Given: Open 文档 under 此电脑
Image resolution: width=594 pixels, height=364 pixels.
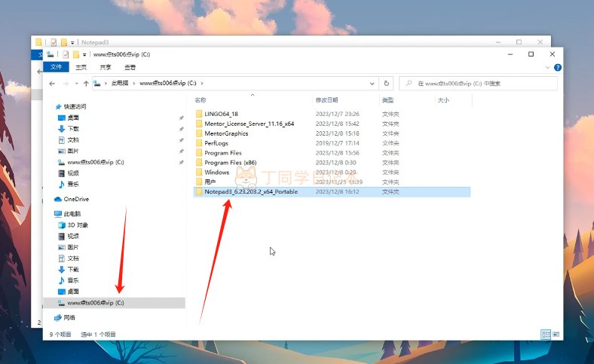Looking at the screenshot, I should coord(73,258).
